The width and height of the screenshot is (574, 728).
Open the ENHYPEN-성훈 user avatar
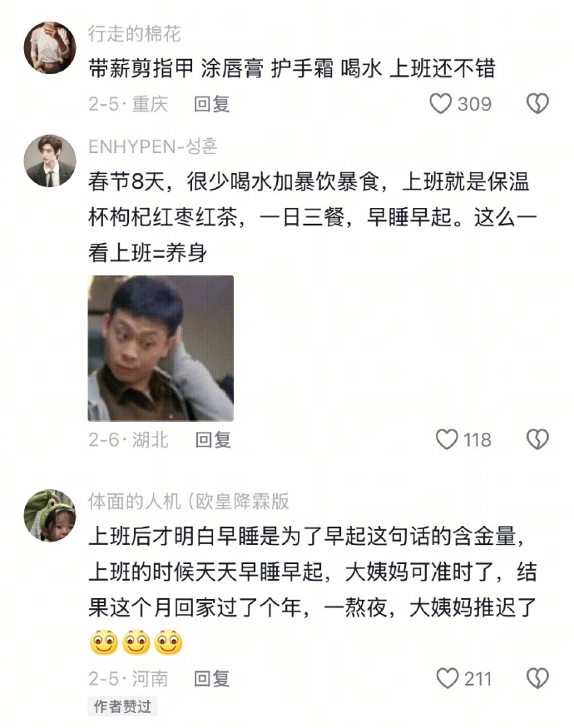pos(50,161)
